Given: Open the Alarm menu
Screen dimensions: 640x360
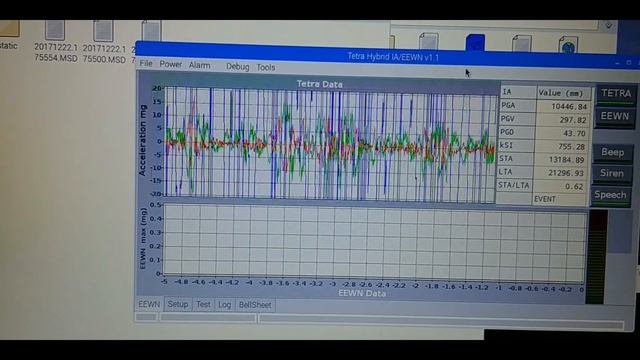Looking at the screenshot, I should tap(199, 65).
